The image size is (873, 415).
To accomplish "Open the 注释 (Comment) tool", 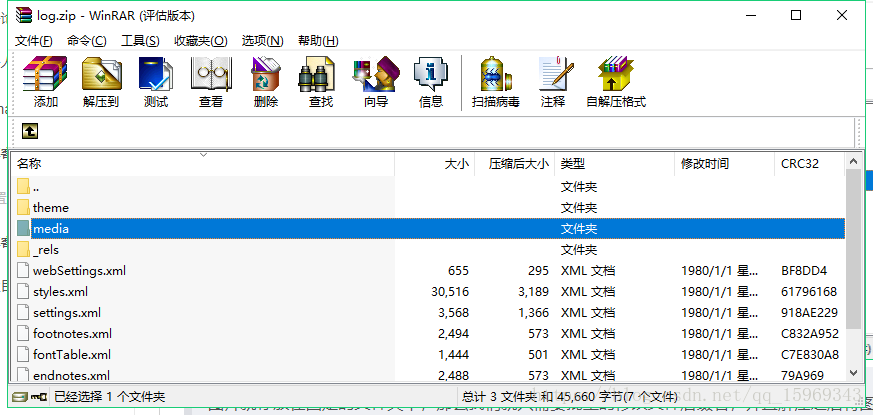I will pyautogui.click(x=553, y=82).
